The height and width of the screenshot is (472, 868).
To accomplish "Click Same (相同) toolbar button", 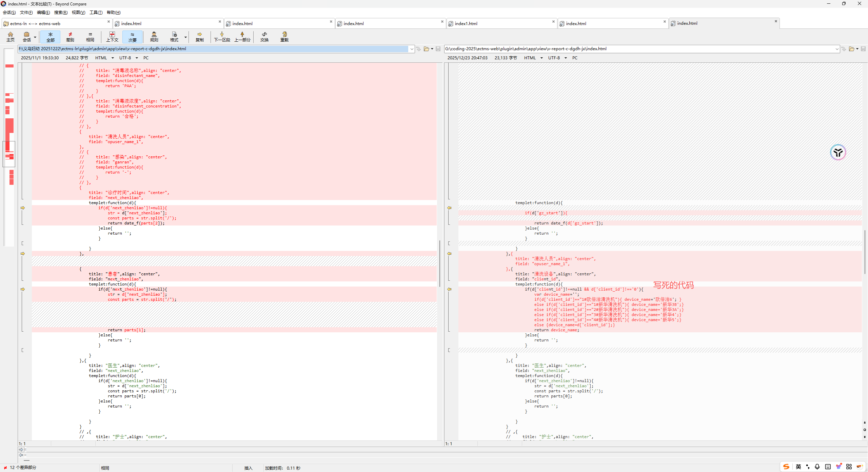I will coord(90,37).
